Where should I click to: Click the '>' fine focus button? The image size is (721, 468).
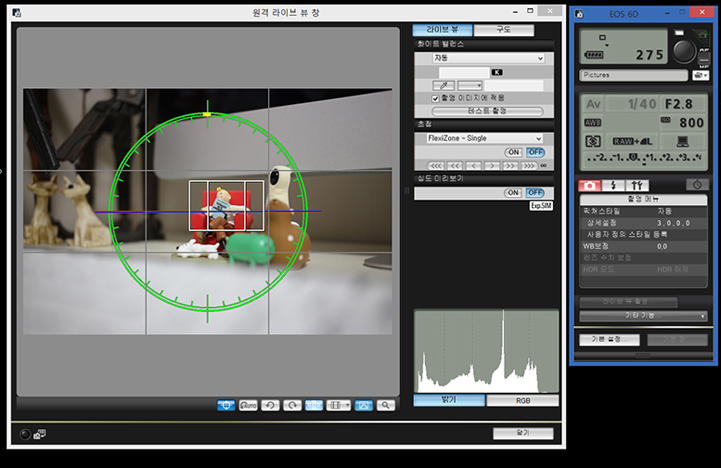[x=492, y=166]
